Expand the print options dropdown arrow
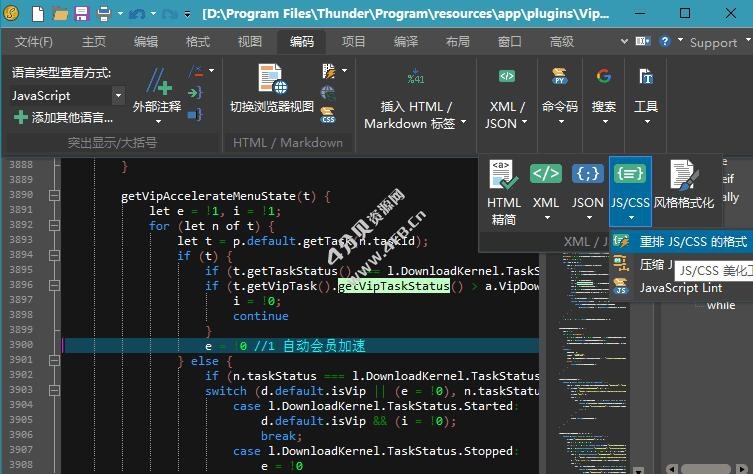The width and height of the screenshot is (753, 474). [120, 14]
